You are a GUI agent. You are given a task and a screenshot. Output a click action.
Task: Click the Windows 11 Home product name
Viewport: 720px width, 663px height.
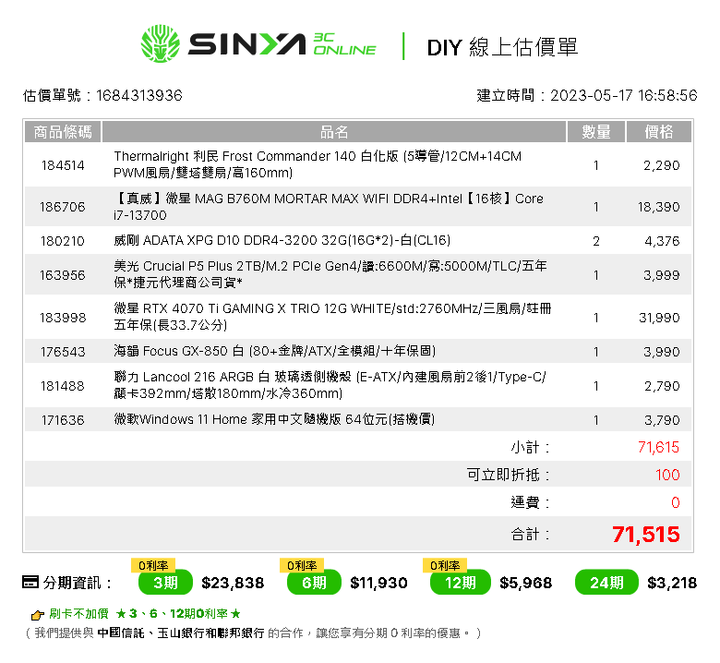274,419
